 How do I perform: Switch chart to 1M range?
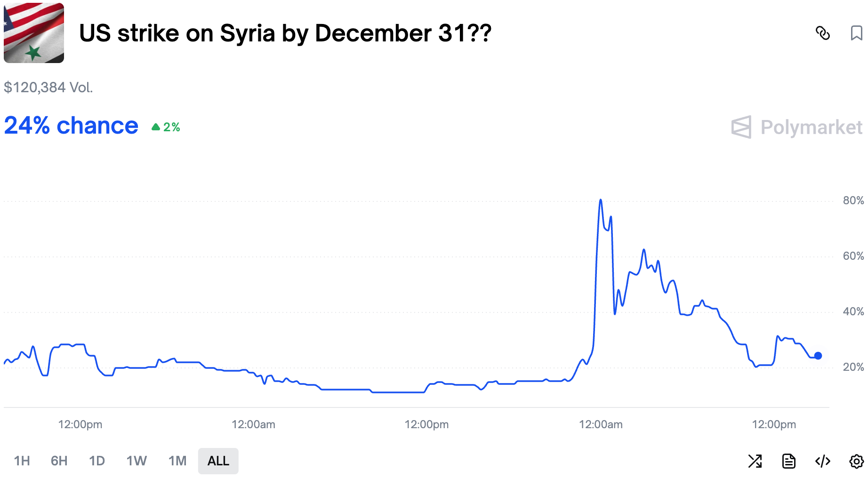(177, 461)
